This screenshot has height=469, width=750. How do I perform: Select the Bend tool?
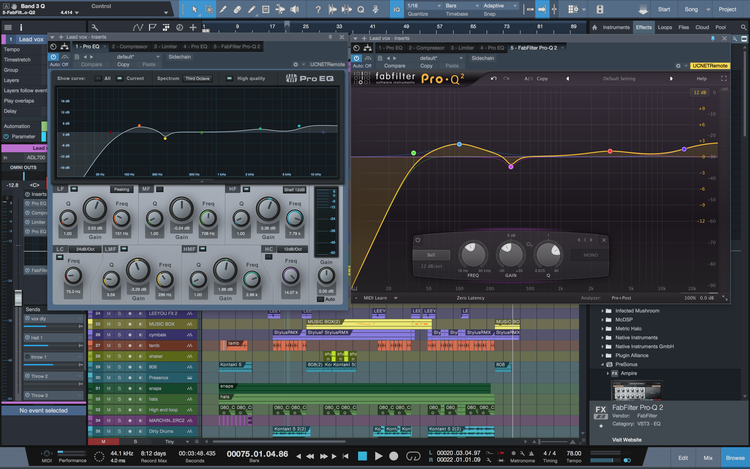coord(280,9)
